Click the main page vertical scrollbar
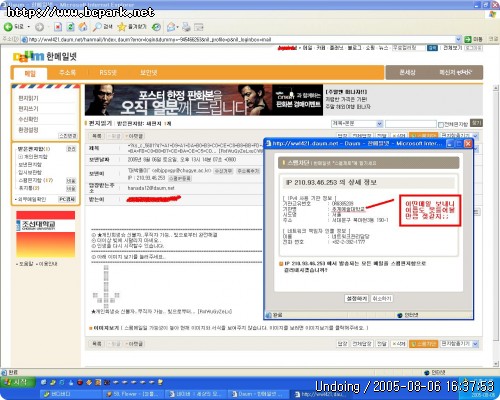The height and width of the screenshot is (400, 500). (495, 226)
